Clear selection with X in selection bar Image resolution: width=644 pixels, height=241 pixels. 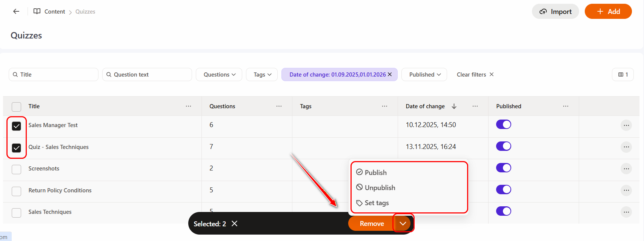click(x=234, y=224)
